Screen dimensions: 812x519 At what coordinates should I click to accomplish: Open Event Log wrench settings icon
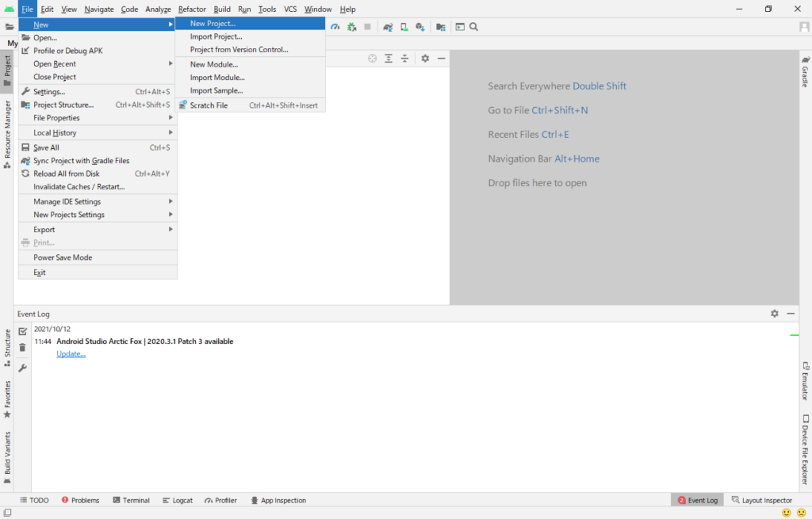22,368
